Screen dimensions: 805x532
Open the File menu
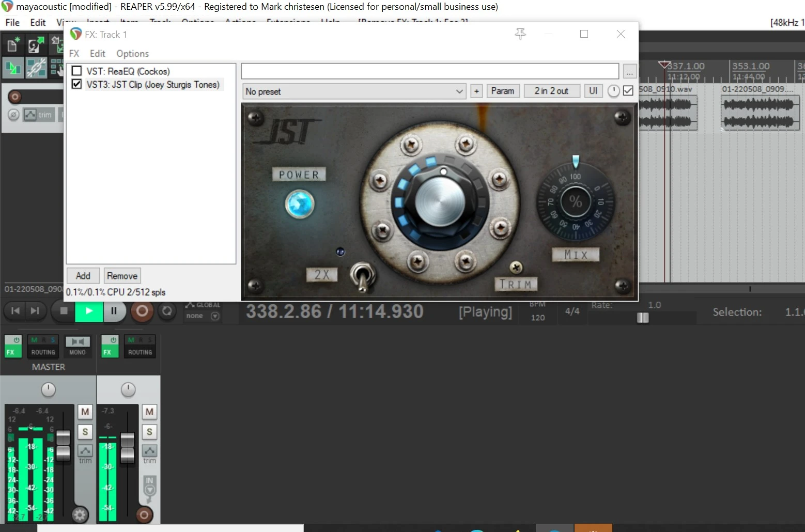(12, 23)
